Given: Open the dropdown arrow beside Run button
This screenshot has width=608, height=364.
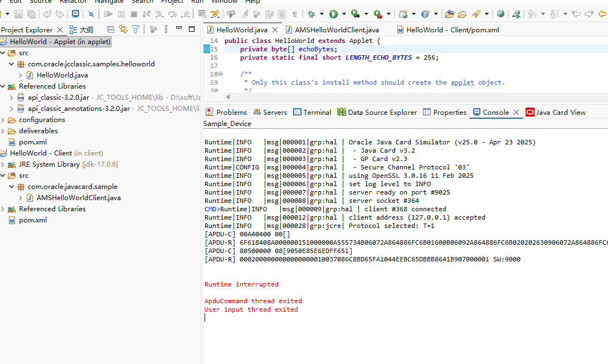Looking at the screenshot, I should pos(344,14).
